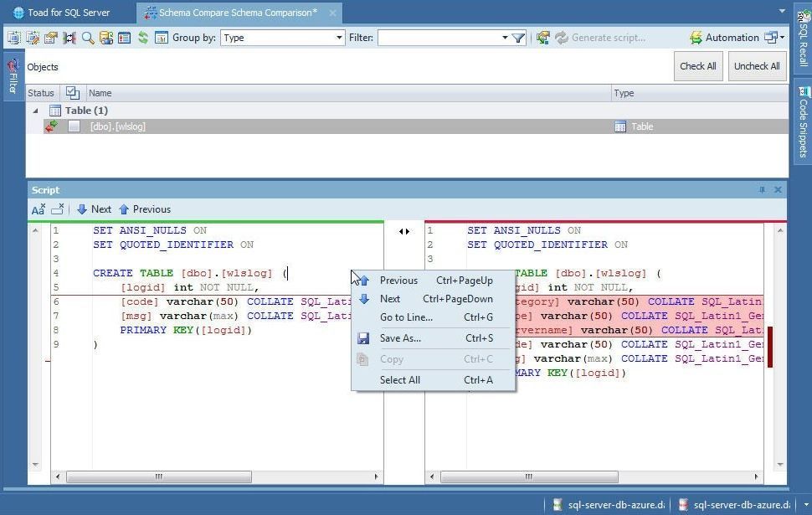
Task: Pin the Script panel using the pin icon
Action: (762, 190)
